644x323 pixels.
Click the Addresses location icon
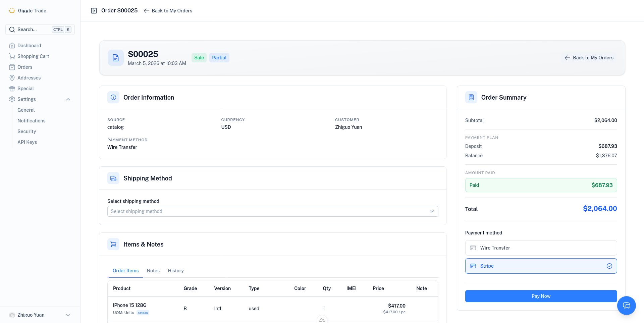click(x=12, y=77)
